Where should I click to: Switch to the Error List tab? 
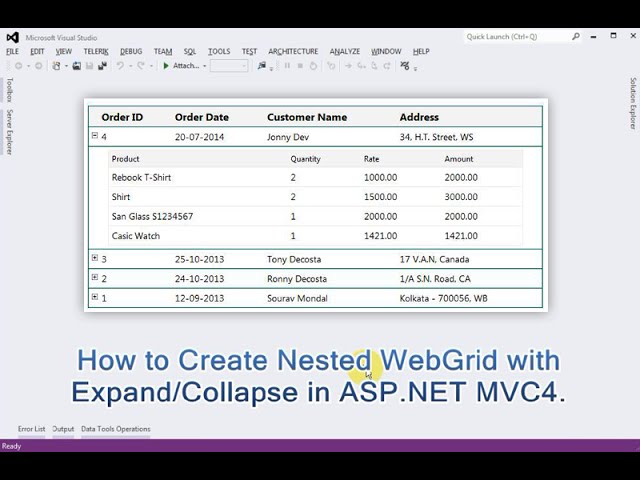31,429
